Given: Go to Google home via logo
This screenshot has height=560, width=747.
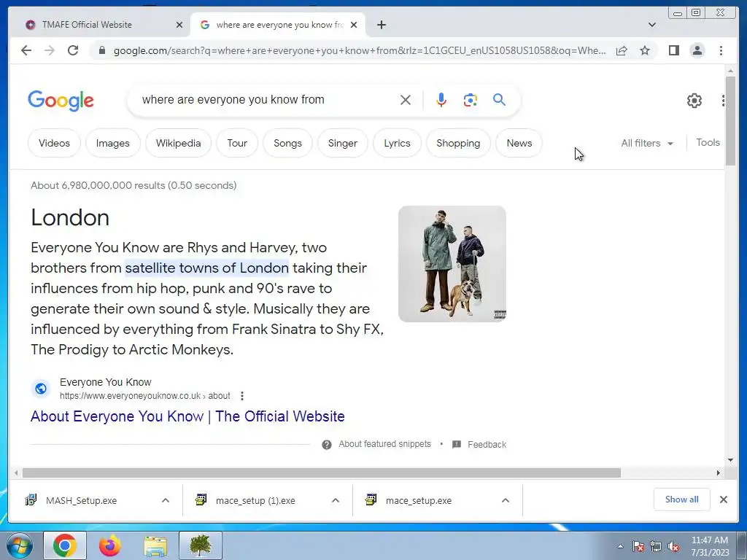Looking at the screenshot, I should click(61, 101).
